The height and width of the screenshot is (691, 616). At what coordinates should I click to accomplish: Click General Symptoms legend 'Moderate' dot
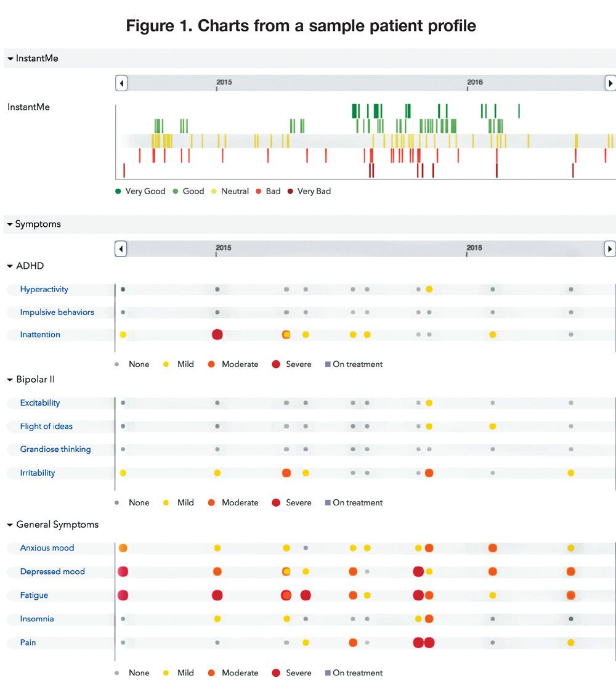(211, 673)
